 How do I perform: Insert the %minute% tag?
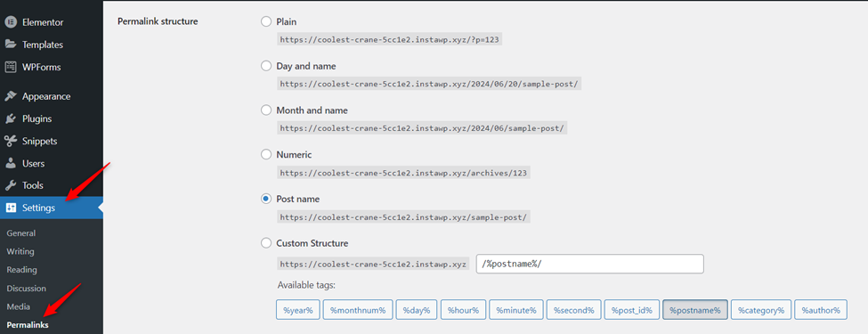(516, 310)
